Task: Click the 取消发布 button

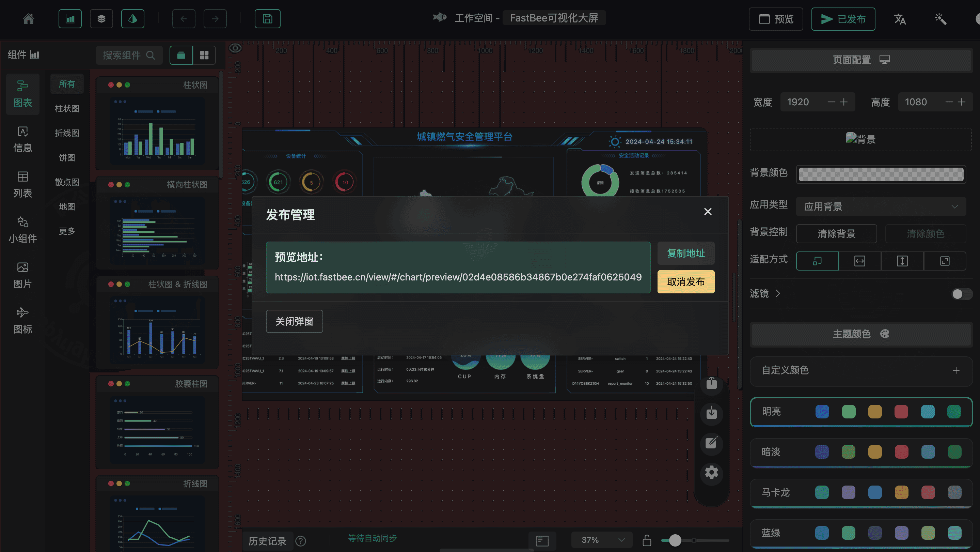Action: (x=686, y=282)
